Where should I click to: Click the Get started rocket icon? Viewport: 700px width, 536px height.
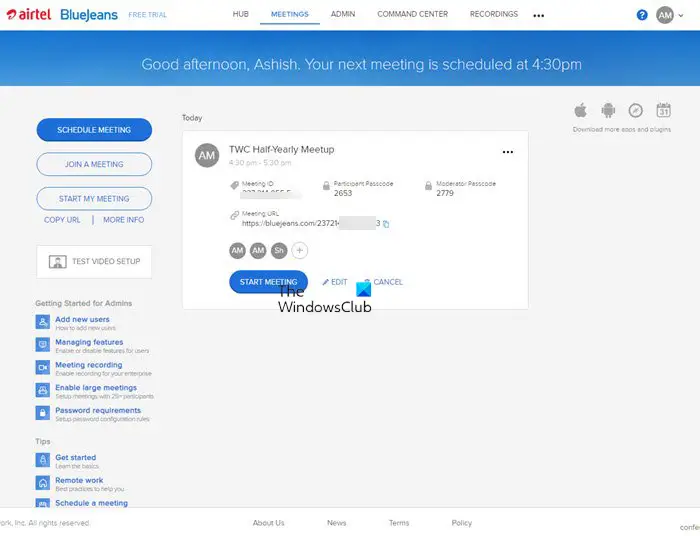coord(43,460)
